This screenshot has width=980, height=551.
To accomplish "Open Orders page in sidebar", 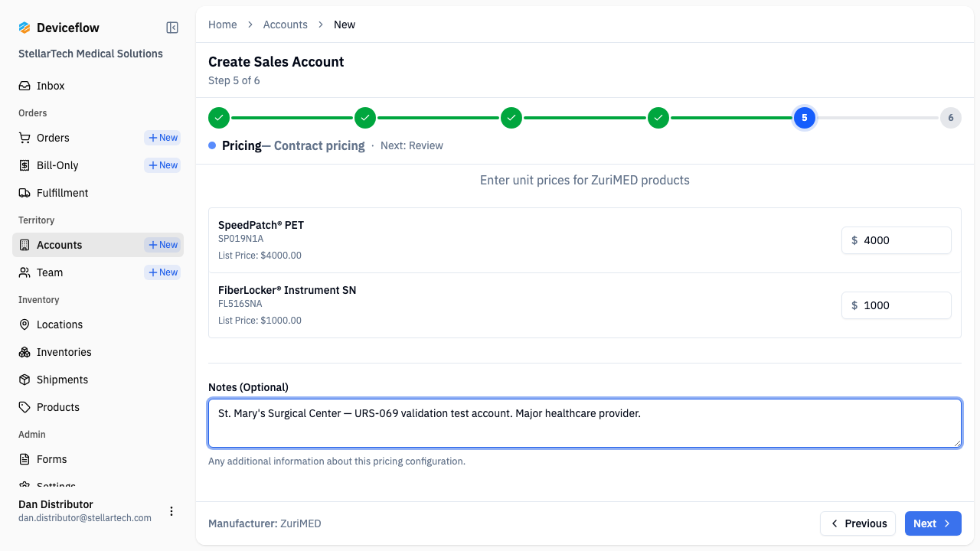I will (53, 138).
